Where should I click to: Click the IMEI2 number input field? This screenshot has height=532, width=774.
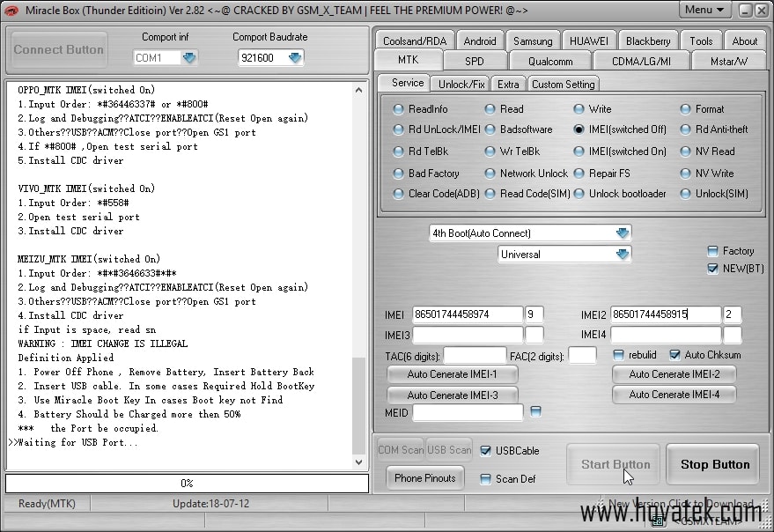click(x=666, y=314)
